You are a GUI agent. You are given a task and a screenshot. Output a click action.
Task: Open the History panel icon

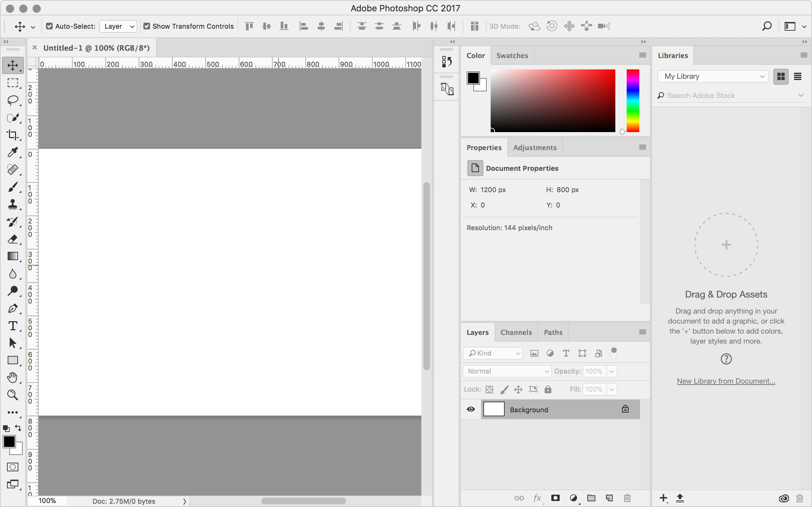point(447,62)
